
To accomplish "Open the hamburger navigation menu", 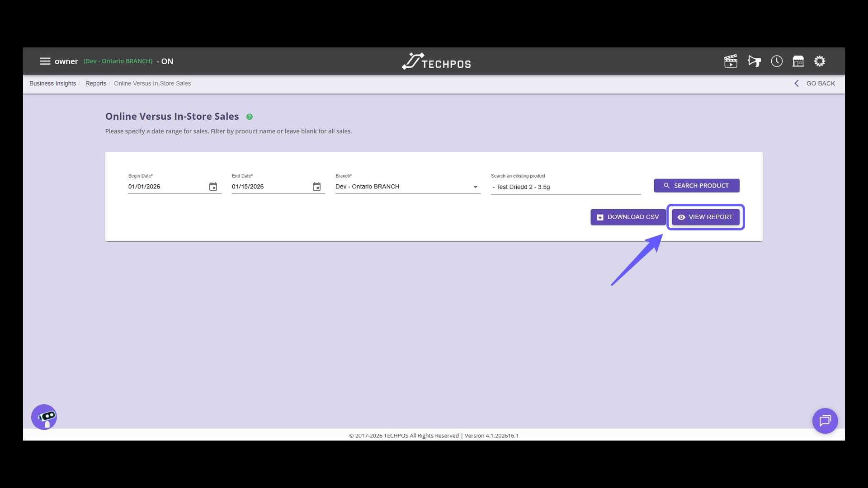I will [x=45, y=61].
